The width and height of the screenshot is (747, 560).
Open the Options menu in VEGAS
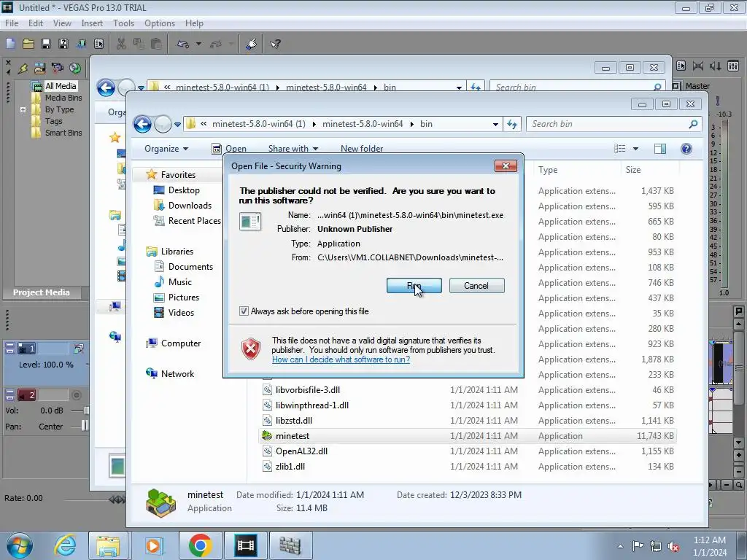160,23
